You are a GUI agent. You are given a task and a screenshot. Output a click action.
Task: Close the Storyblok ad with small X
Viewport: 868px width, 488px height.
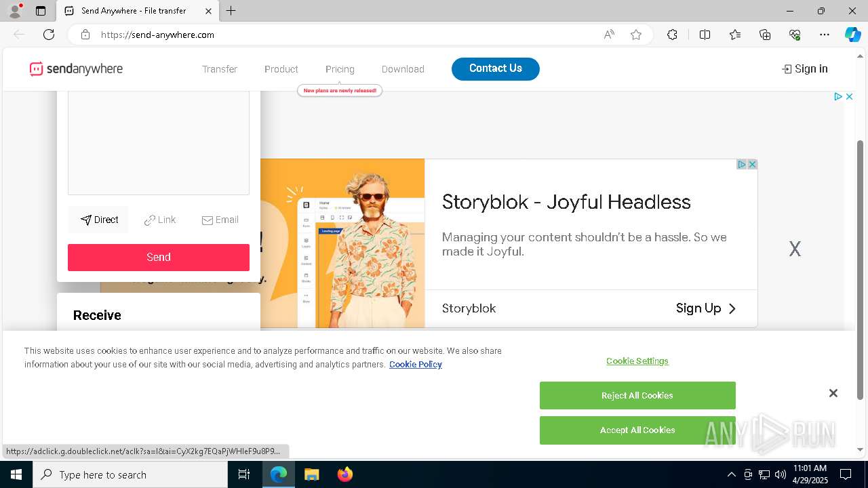(x=752, y=164)
